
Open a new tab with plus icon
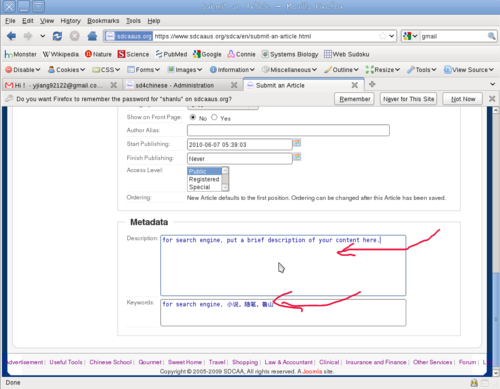tap(372, 84)
